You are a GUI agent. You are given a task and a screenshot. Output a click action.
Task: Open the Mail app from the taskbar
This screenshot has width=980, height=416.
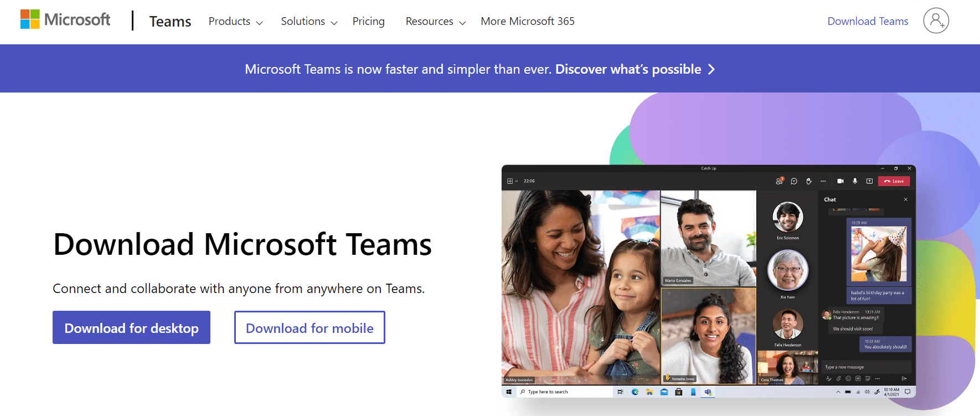[664, 392]
